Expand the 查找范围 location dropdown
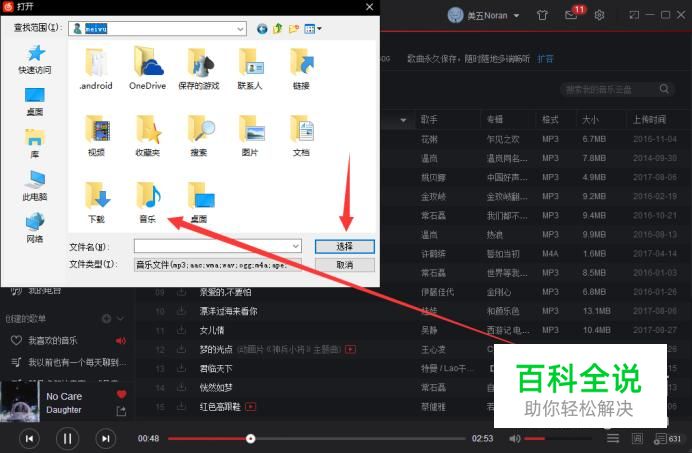 (241, 29)
